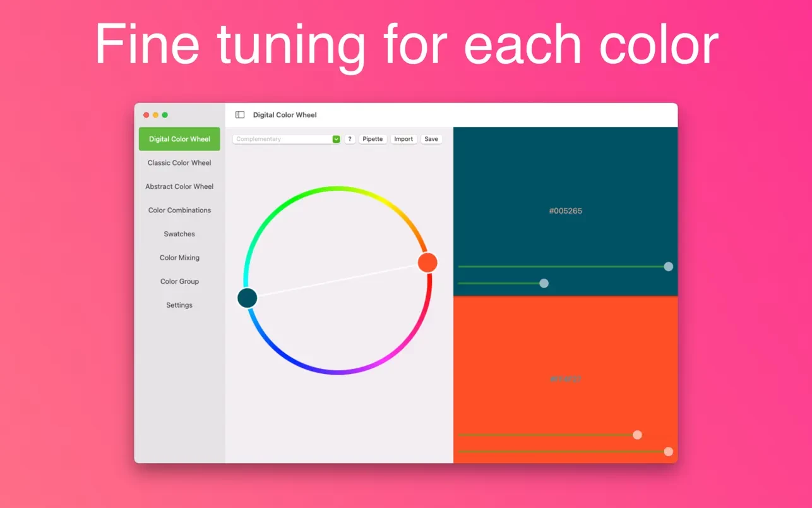
Task: Click the Import button
Action: click(x=403, y=138)
